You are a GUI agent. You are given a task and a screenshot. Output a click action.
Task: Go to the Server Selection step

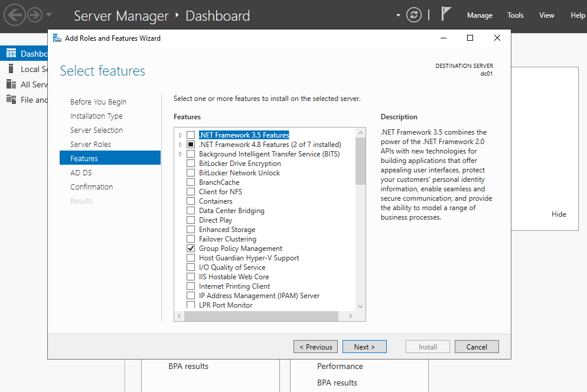(x=97, y=130)
